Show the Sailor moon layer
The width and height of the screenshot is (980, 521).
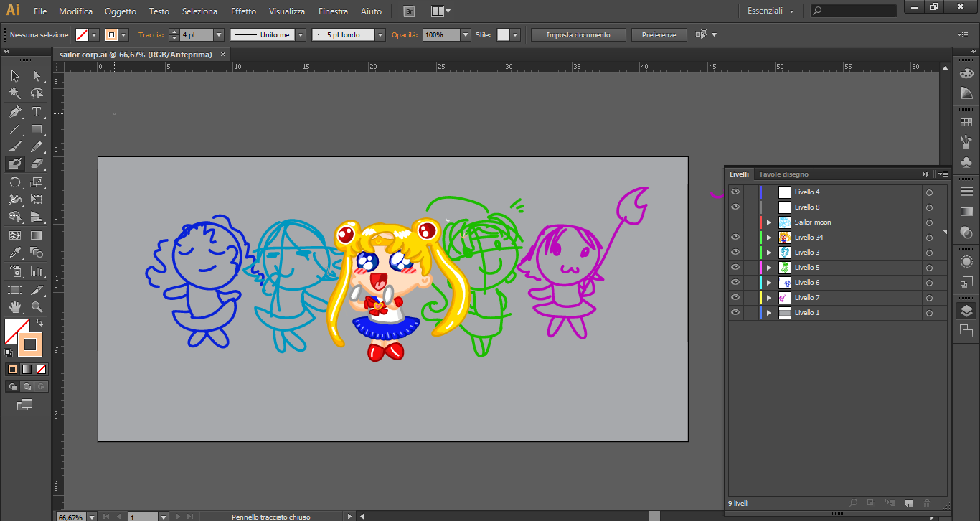click(x=735, y=222)
